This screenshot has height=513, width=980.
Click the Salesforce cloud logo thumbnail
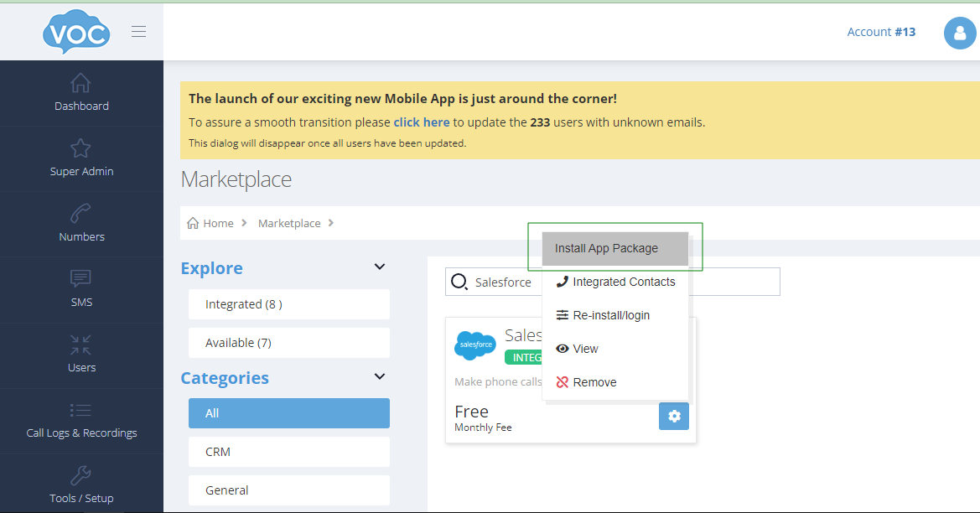(x=474, y=345)
